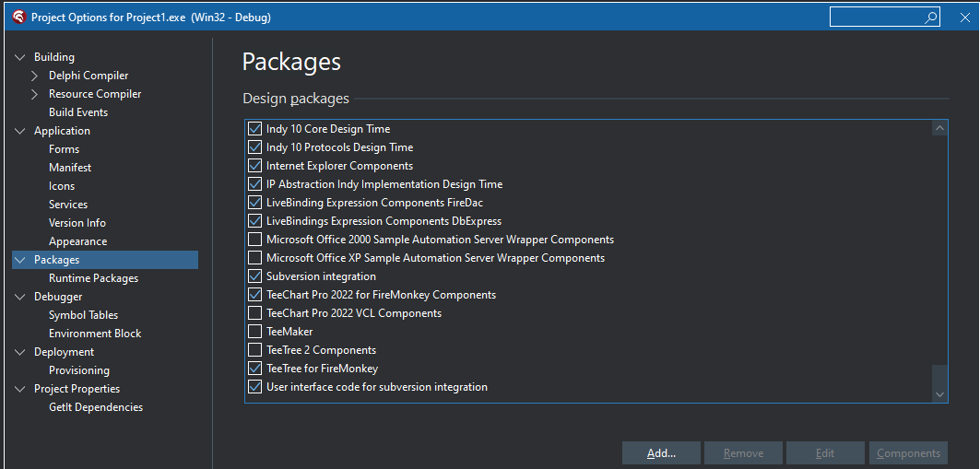Image resolution: width=980 pixels, height=469 pixels.
Task: Uncheck IP Abstraction Indy Implementation Design Time
Action: click(255, 184)
